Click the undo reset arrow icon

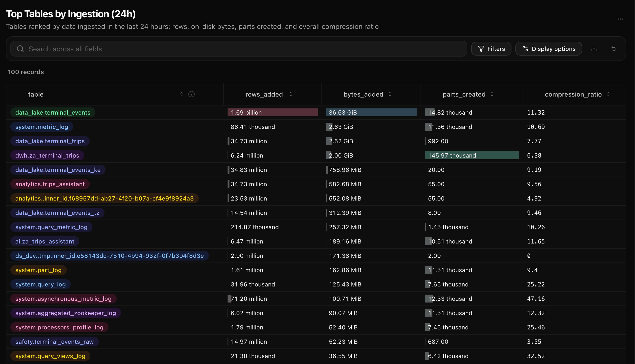point(614,49)
